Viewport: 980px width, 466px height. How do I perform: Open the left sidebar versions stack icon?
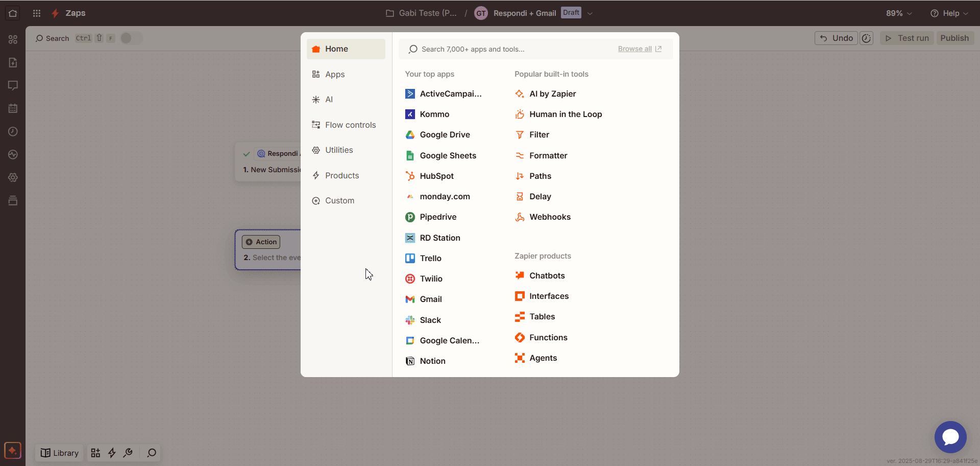click(13, 200)
